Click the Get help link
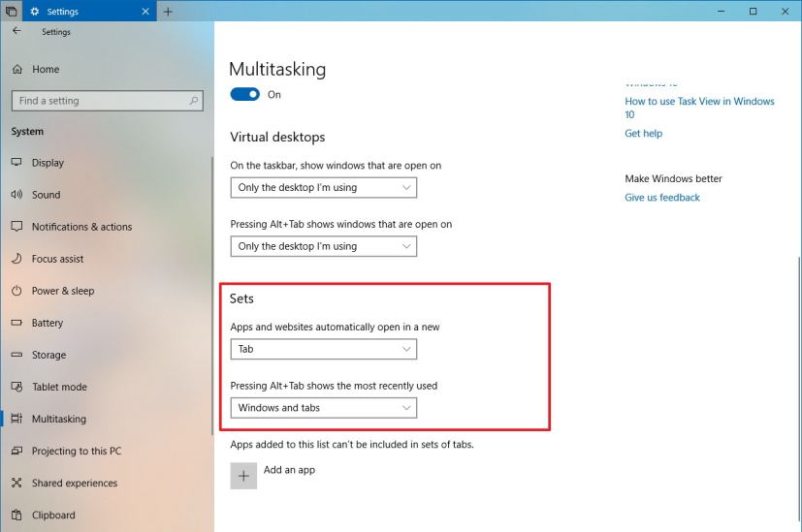Image resolution: width=802 pixels, height=532 pixels. pos(643,134)
